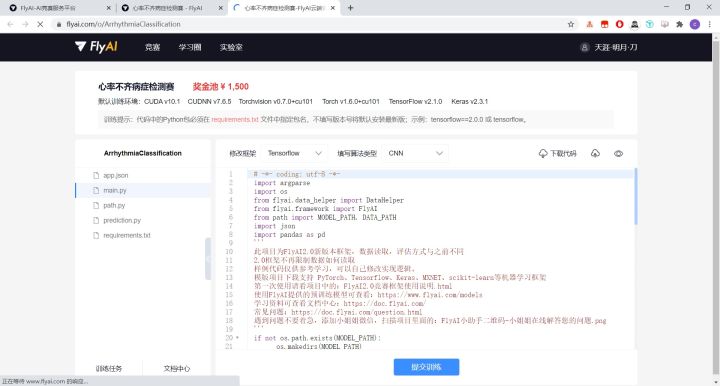
Task: Select prediction.py in the file list
Action: coord(143,220)
